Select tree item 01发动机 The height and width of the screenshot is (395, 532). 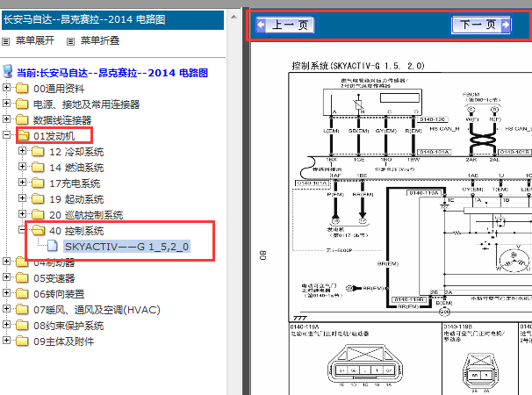tap(54, 136)
